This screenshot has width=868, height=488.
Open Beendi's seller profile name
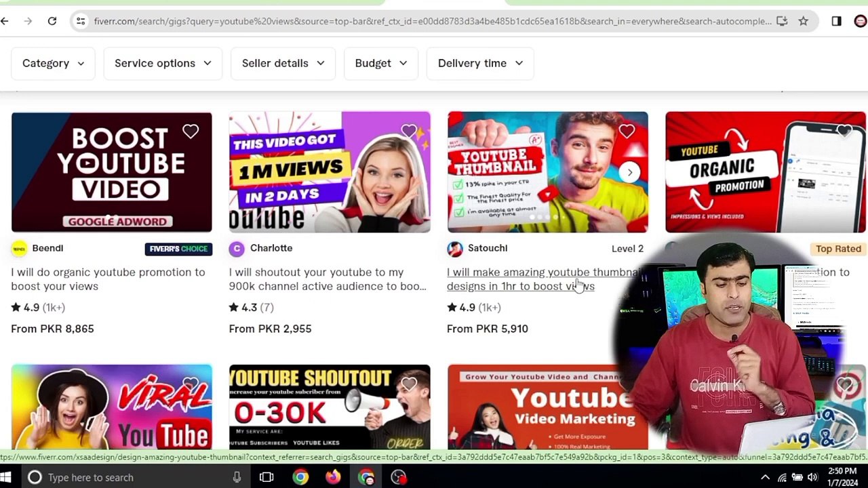(x=47, y=248)
